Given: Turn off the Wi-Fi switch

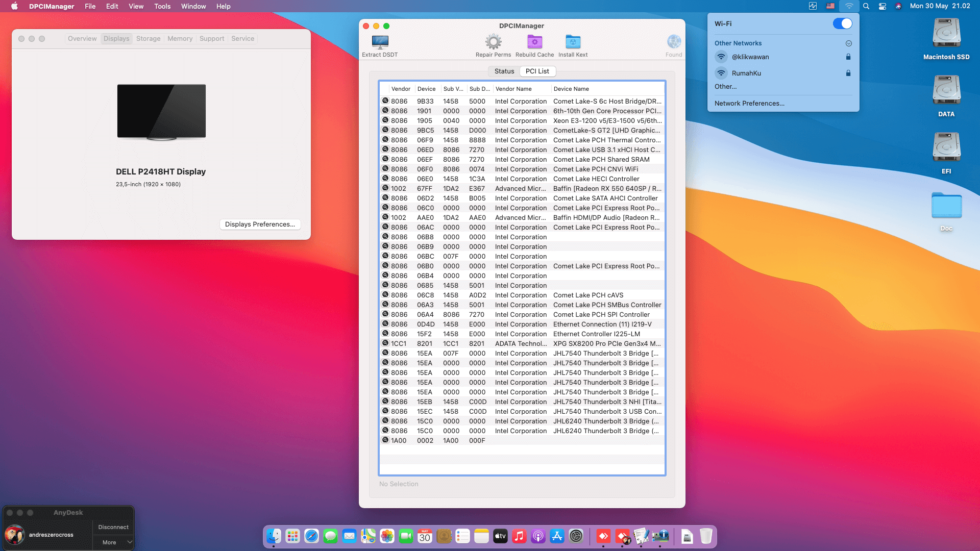Looking at the screenshot, I should point(842,24).
